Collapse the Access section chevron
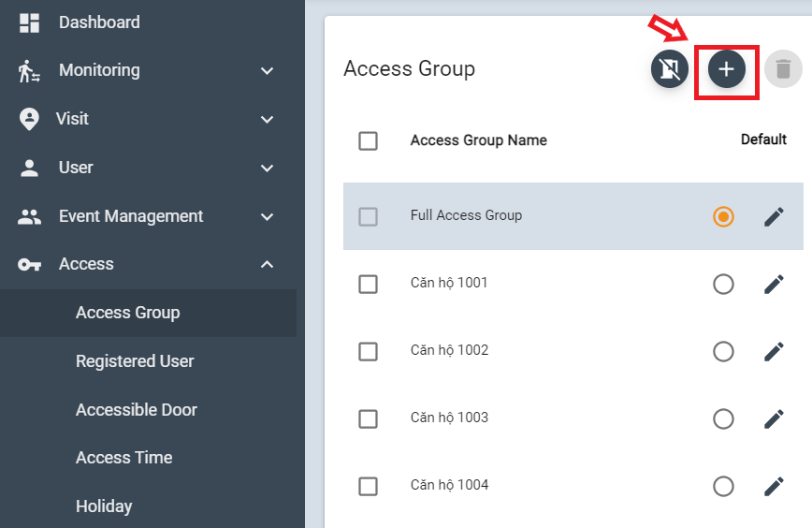Screen dimensions: 812x528 [x=267, y=265]
